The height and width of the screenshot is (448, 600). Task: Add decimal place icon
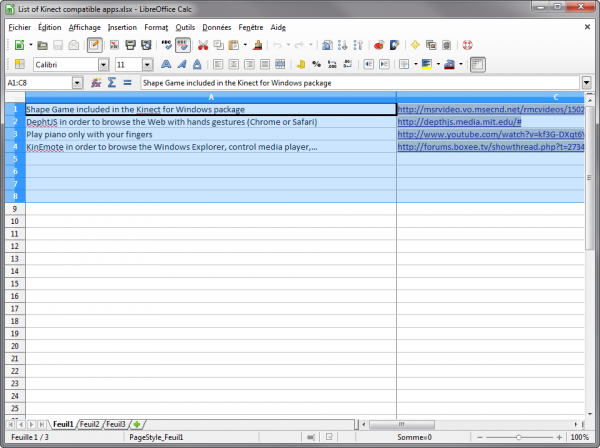click(332, 64)
